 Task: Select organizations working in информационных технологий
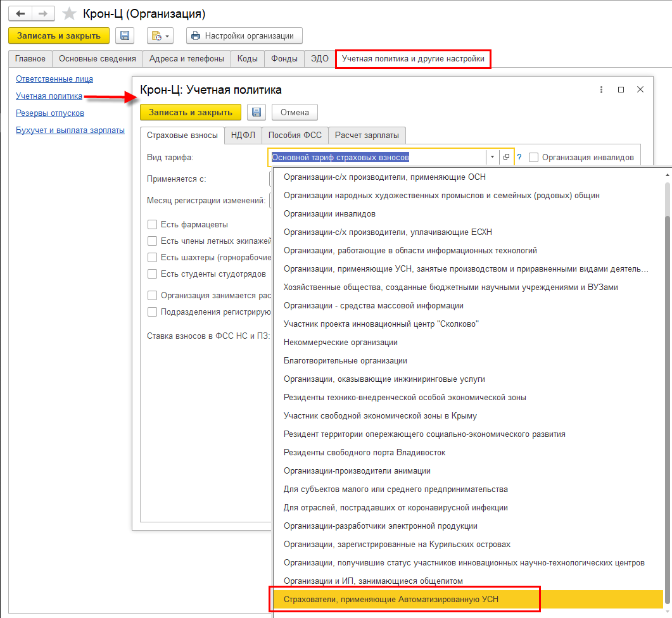tap(469, 251)
